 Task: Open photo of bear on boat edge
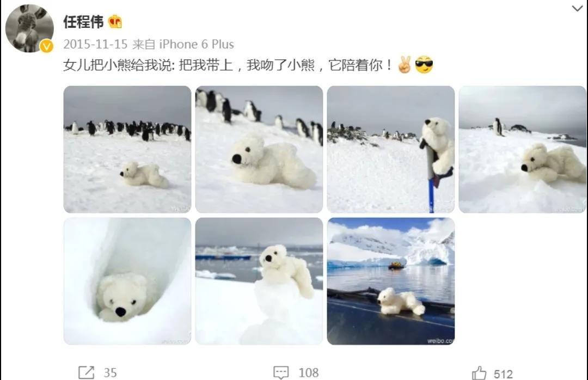click(390, 281)
